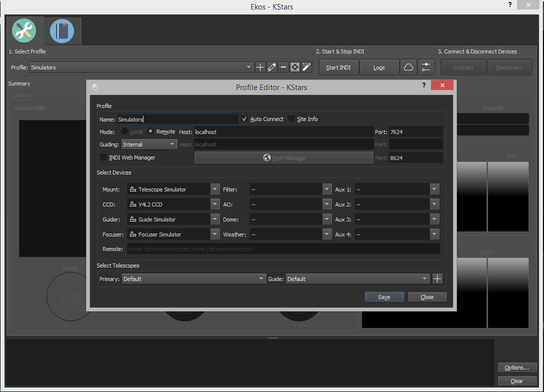The image size is (544, 392).
Task: Select the Local mode radio button
Action: [124, 131]
